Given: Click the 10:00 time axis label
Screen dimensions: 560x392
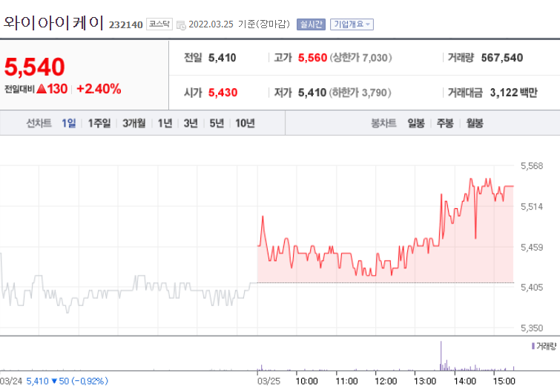Looking at the screenshot, I should tap(307, 382).
